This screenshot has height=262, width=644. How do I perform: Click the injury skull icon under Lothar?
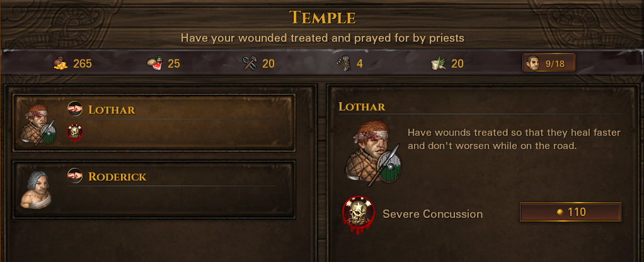(75, 133)
